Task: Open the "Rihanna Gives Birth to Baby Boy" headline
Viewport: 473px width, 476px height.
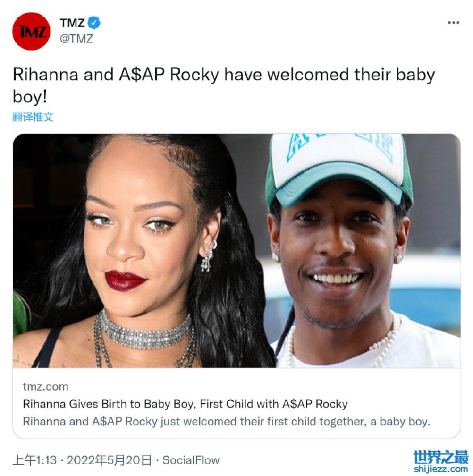Action: click(185, 404)
